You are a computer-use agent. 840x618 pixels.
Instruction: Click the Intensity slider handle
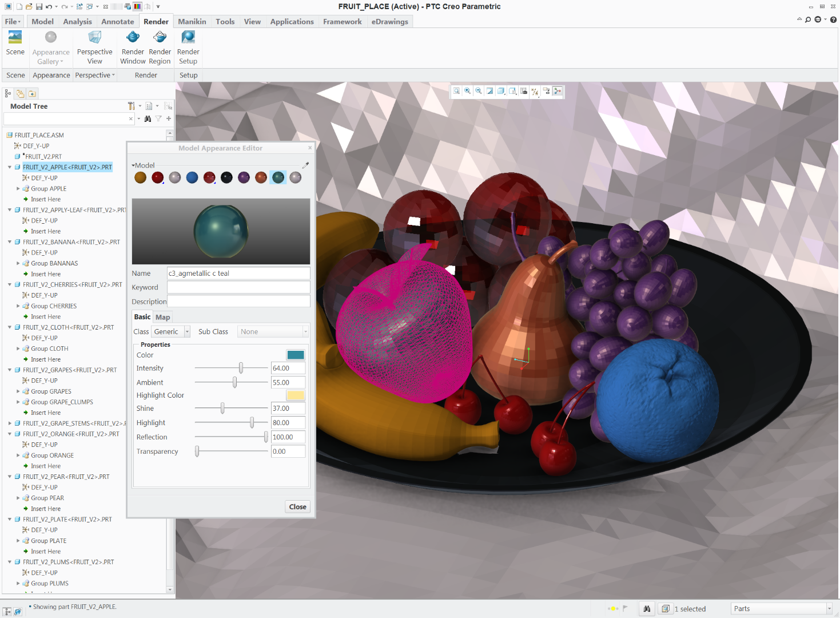pos(241,368)
